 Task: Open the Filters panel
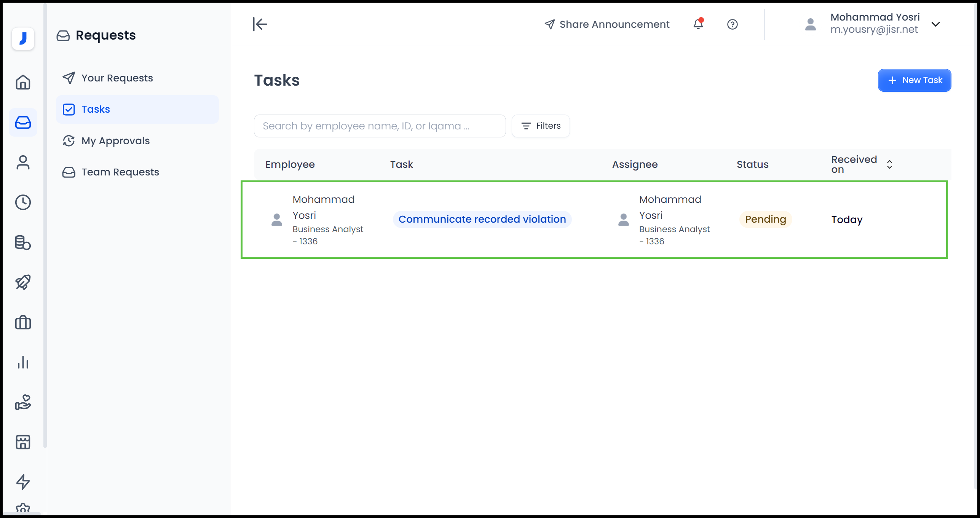(x=541, y=126)
